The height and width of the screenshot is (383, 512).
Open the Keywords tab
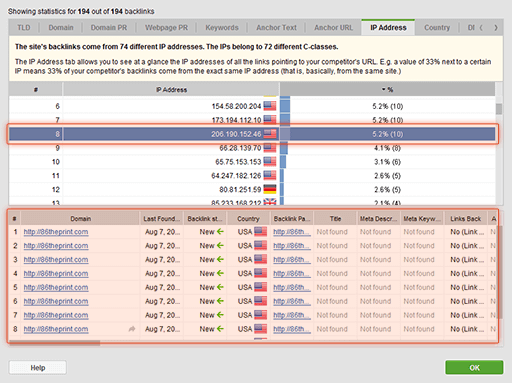pos(222,28)
